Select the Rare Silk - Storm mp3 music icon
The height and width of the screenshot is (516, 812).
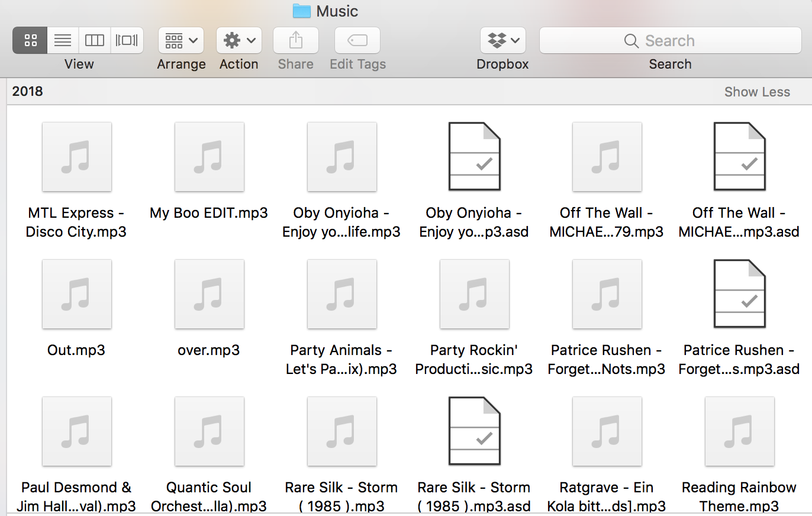342,431
